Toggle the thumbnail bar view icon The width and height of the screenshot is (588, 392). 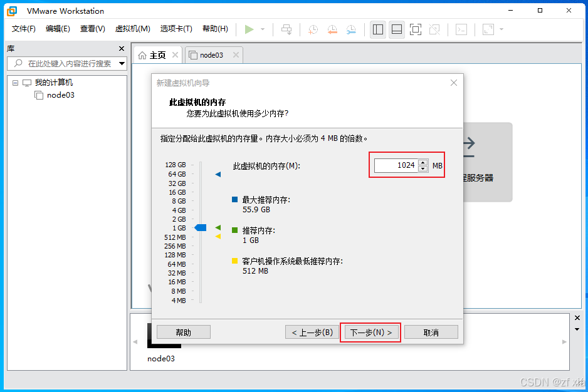[x=397, y=29]
